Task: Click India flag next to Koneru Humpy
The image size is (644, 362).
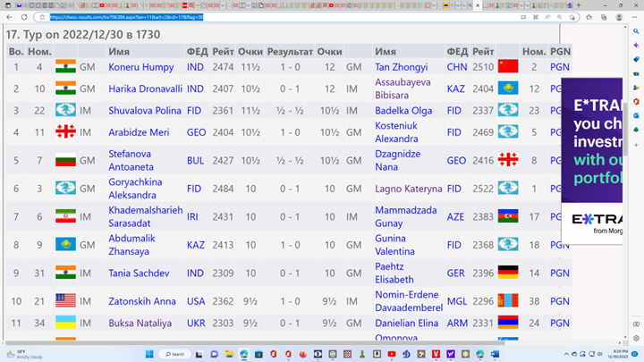Action: pyautogui.click(x=65, y=67)
